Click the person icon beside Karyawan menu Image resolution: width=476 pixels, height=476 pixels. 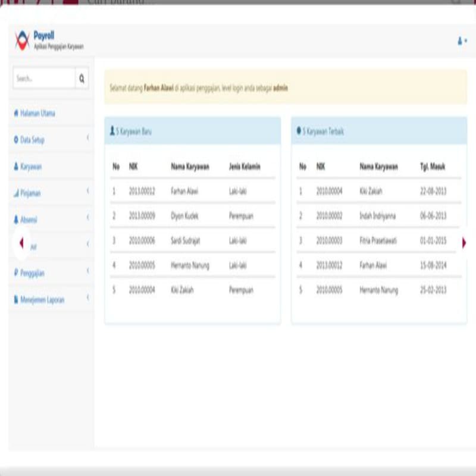(15, 165)
